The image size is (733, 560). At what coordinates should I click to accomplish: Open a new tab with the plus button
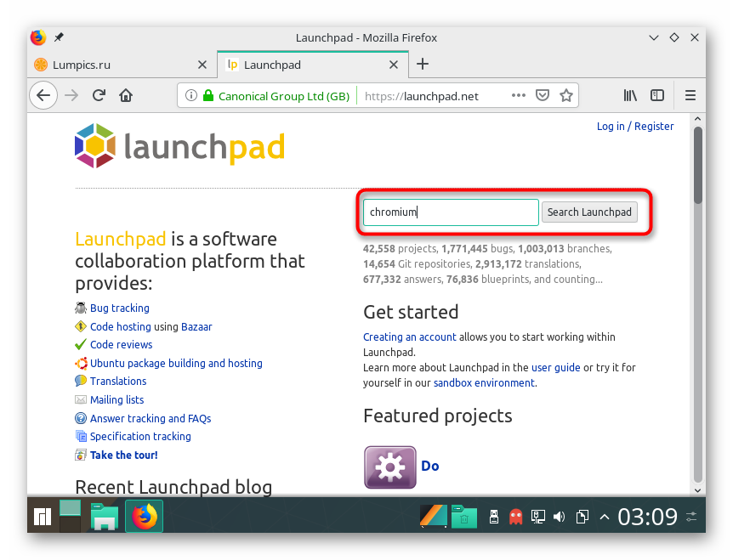tap(422, 64)
